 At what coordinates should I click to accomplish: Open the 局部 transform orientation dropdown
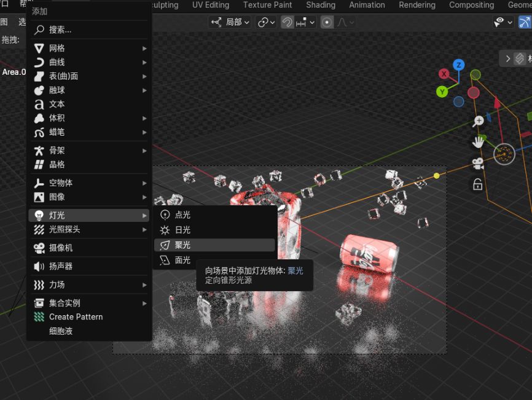pyautogui.click(x=230, y=22)
